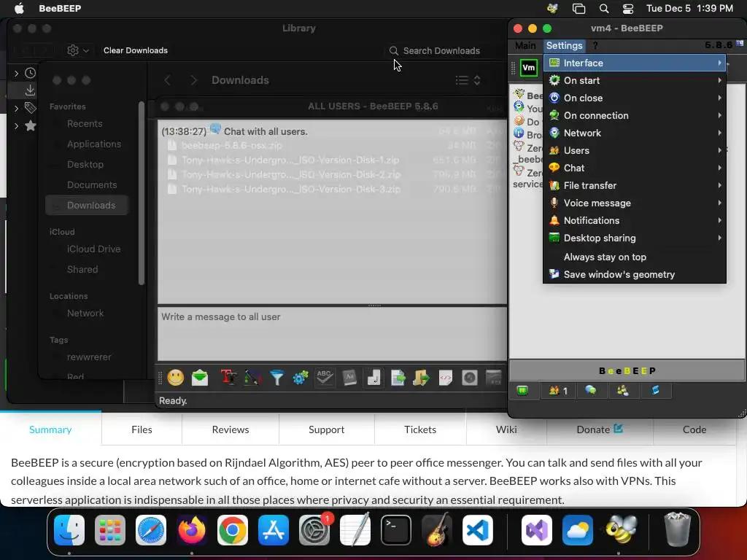The width and height of the screenshot is (747, 560).
Task: Open the blue notes tab in BeeBEEP bottom bar
Action: [x=656, y=391]
